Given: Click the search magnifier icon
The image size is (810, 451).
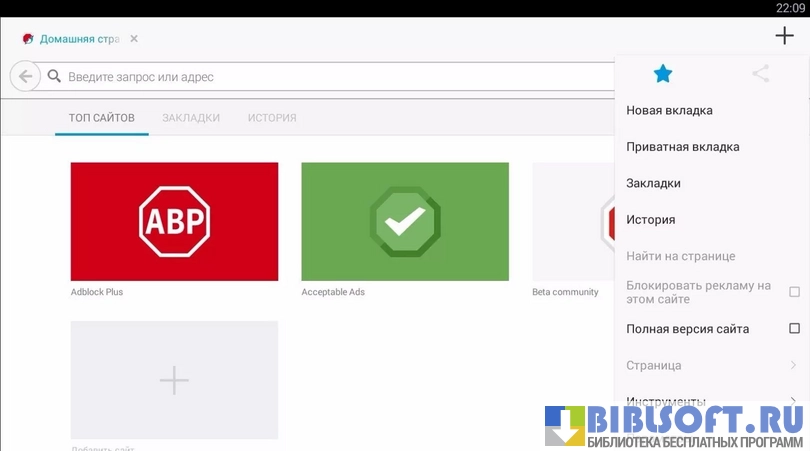Looking at the screenshot, I should click(x=54, y=76).
